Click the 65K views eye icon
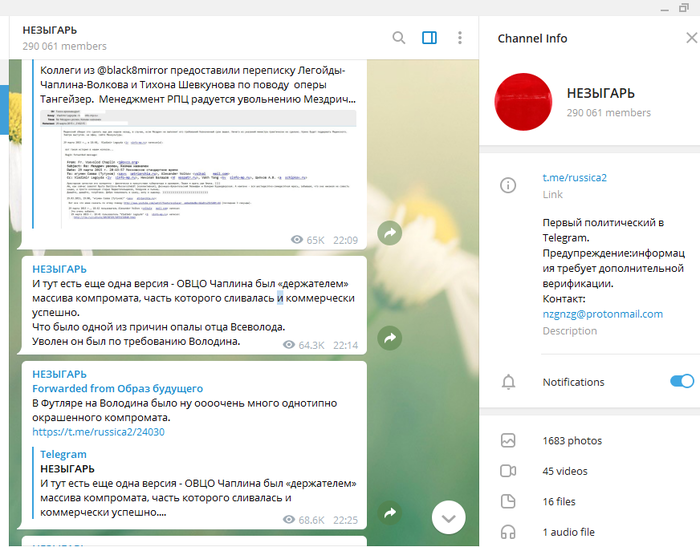The height and width of the screenshot is (547, 700). tap(297, 240)
